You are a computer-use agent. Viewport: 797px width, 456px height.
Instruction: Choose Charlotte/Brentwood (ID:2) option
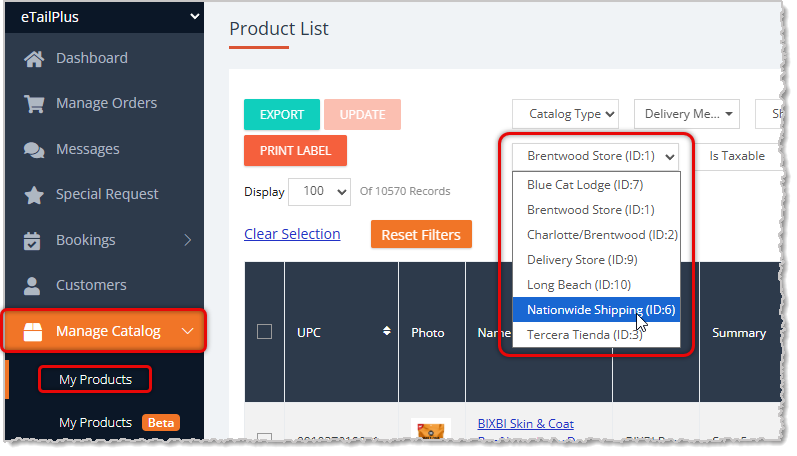pos(596,235)
